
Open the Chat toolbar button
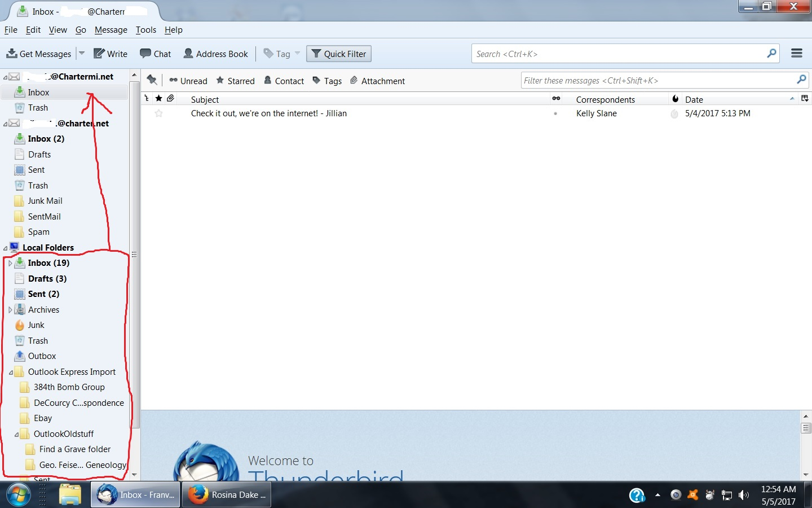pos(156,54)
